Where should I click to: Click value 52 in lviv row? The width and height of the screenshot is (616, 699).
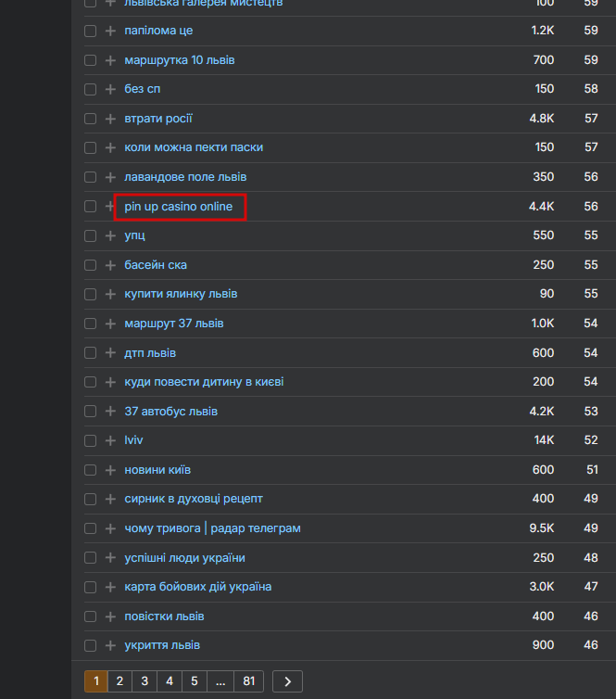[591, 440]
